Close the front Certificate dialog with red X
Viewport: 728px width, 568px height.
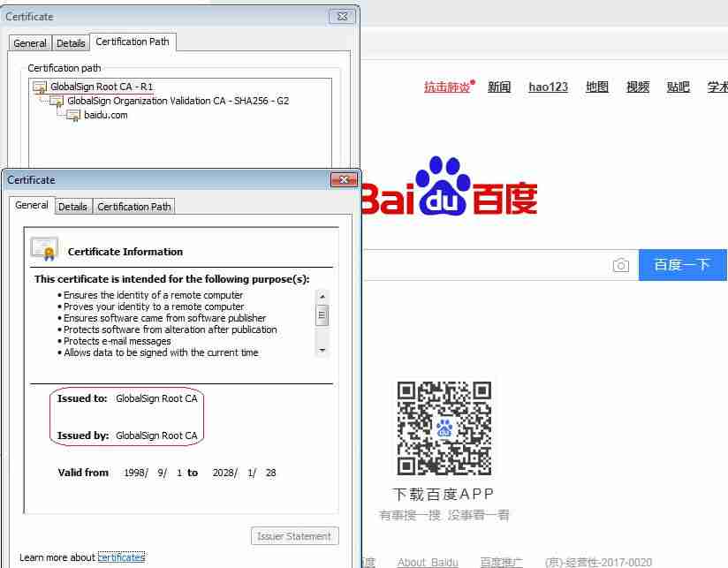[344, 179]
